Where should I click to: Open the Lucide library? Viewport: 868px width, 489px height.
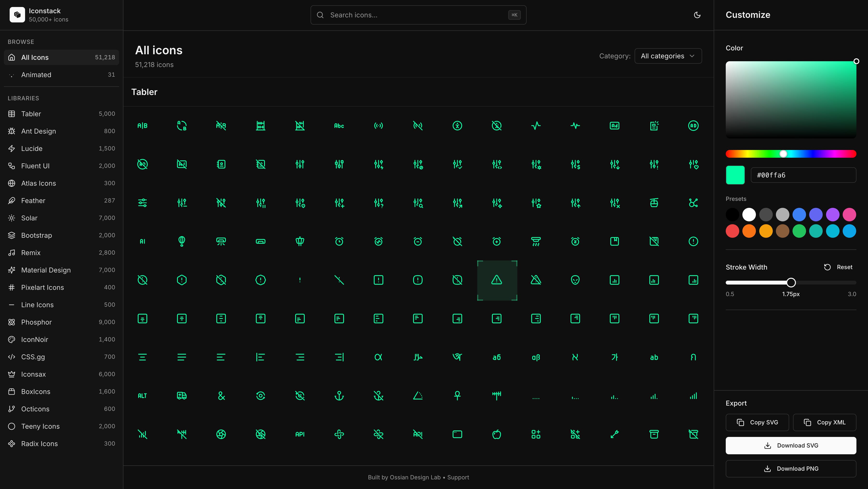click(x=32, y=148)
